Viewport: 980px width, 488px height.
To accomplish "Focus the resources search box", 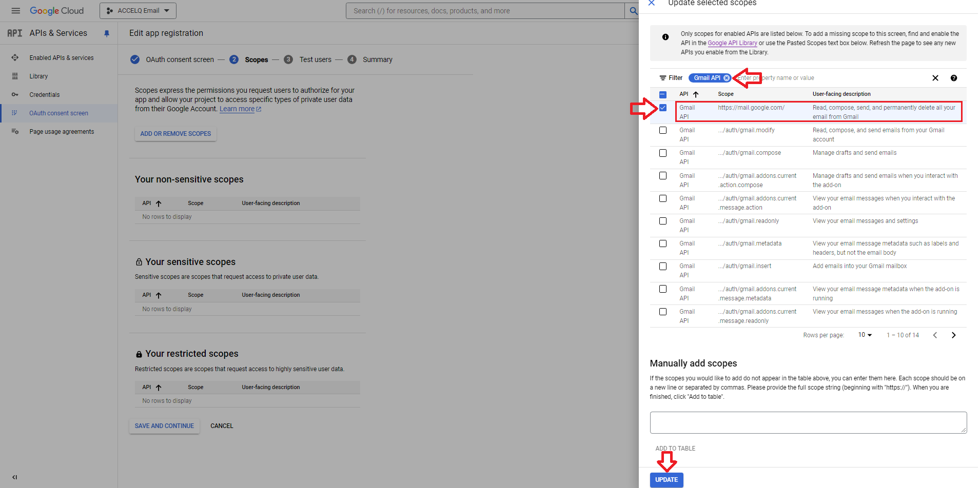I will 485,11.
